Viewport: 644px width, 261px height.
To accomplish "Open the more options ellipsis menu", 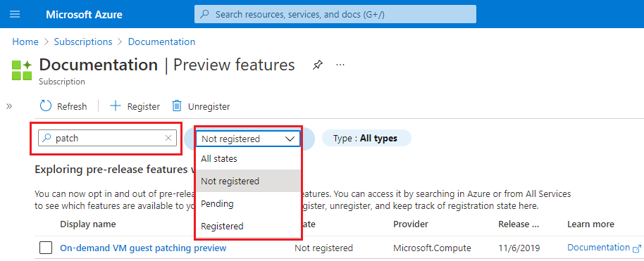I will coord(340,65).
